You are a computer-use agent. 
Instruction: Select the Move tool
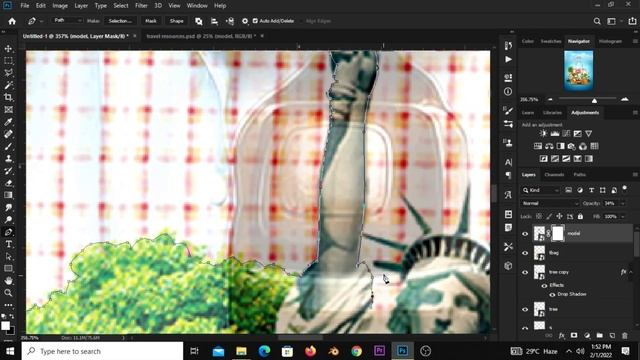[x=8, y=49]
